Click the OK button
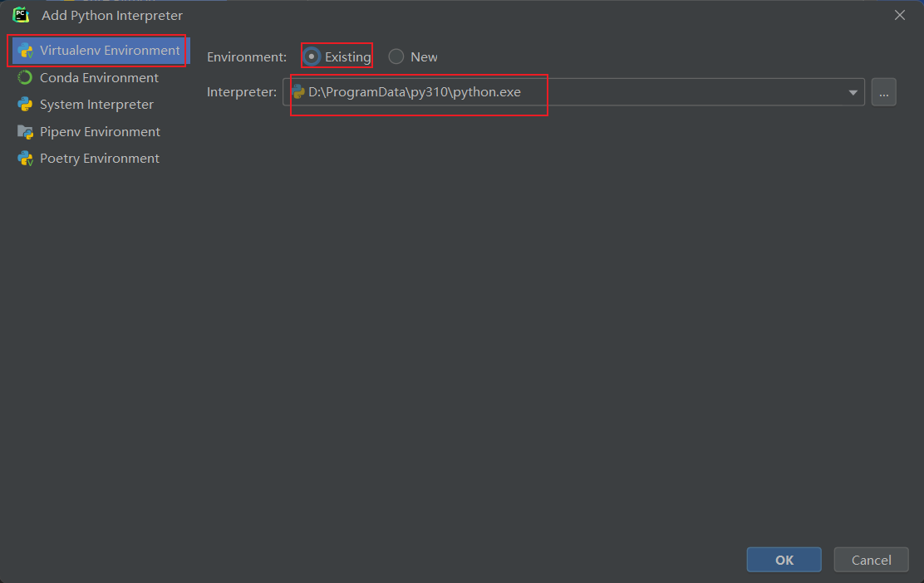This screenshot has width=924, height=583. click(x=784, y=560)
